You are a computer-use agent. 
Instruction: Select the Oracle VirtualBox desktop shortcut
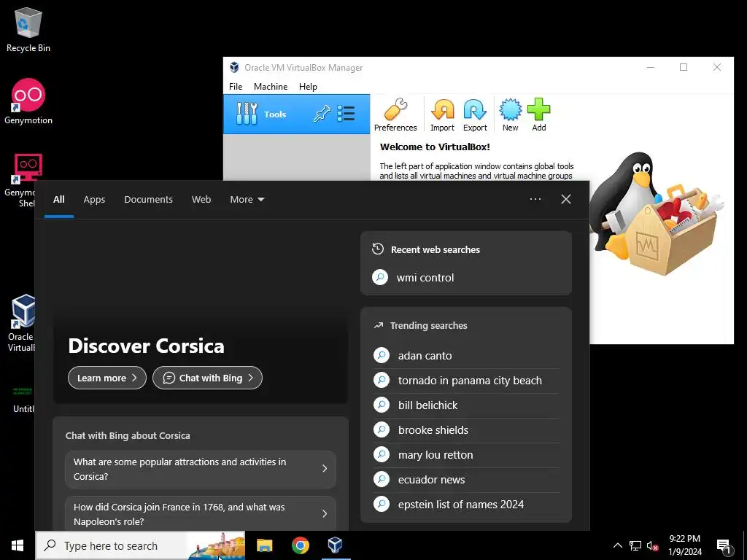(x=21, y=323)
